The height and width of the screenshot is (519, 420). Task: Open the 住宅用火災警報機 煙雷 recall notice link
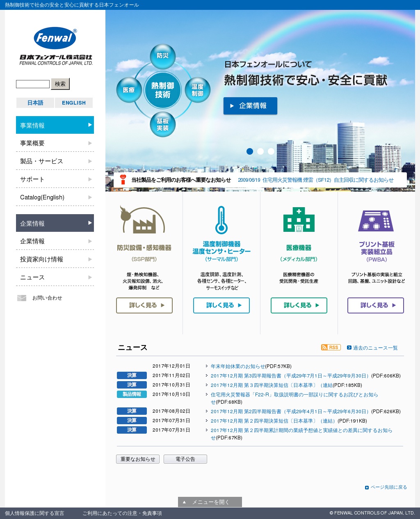[316, 180]
